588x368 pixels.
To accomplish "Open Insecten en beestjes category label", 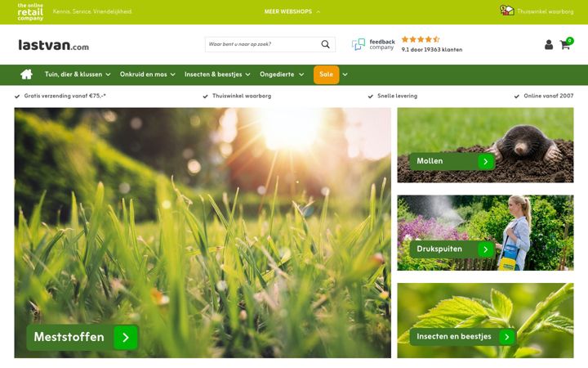I will 454,336.
